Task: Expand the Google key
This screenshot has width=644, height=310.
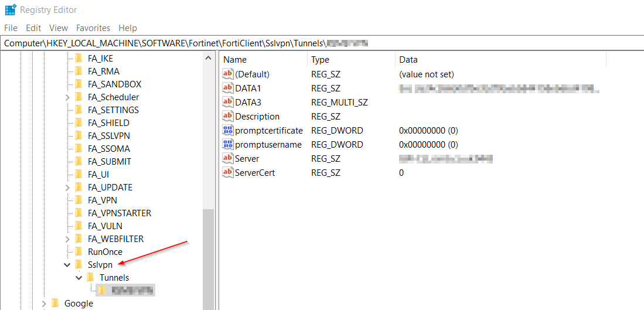Action: tap(44, 304)
